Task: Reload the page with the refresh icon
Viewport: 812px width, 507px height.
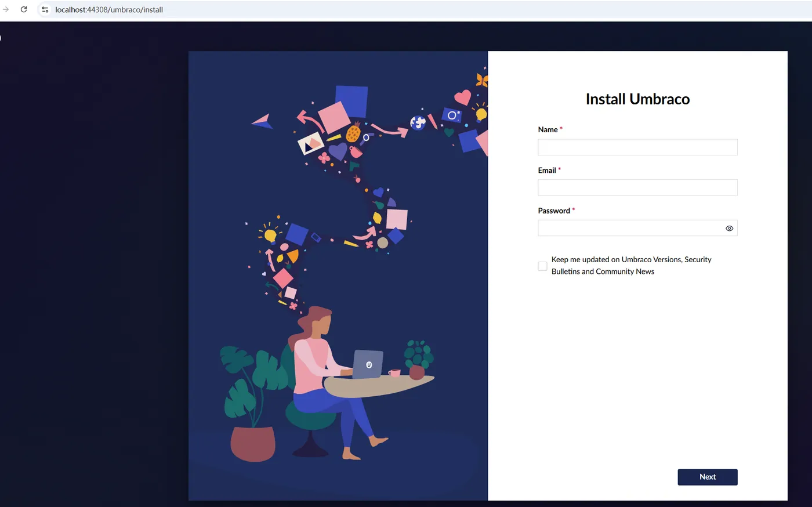Action: (24, 9)
